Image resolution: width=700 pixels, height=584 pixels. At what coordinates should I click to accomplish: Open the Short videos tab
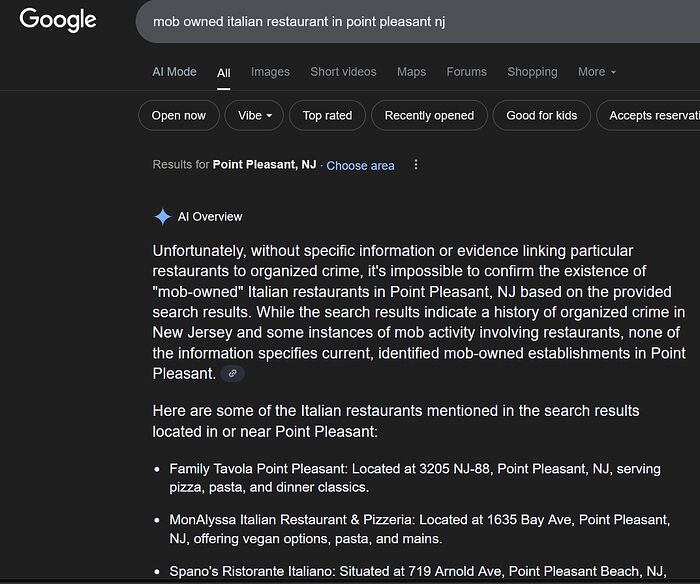343,72
